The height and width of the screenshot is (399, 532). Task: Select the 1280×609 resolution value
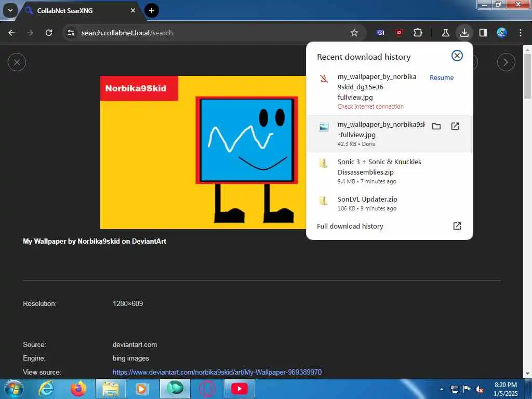[128, 303]
